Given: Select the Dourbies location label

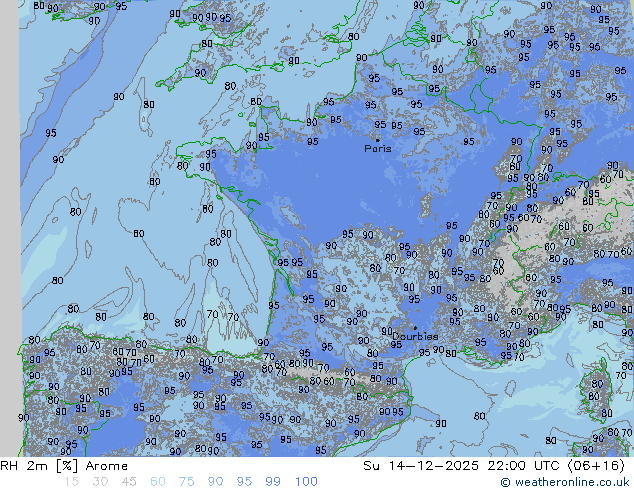Looking at the screenshot, I should [415, 336].
